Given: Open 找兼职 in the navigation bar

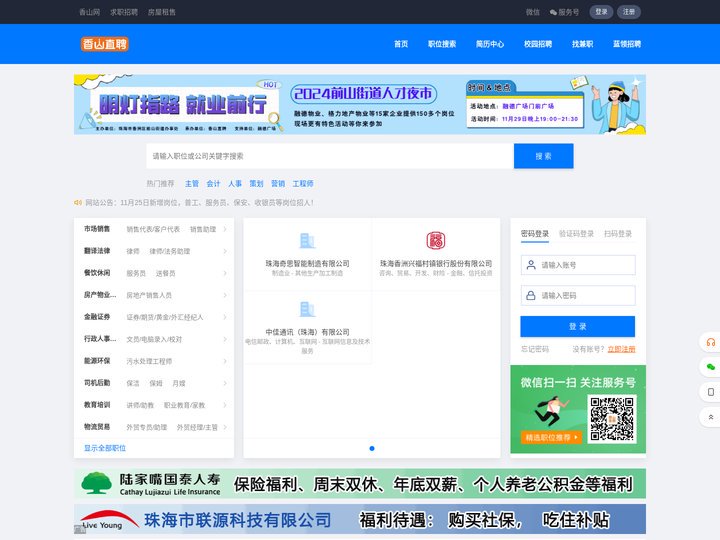Looking at the screenshot, I should click(x=582, y=44).
